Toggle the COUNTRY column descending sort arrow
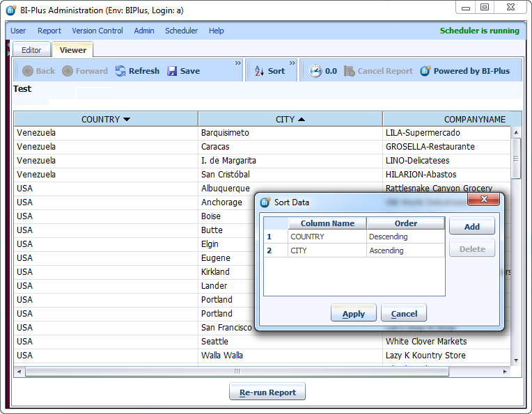 127,119
